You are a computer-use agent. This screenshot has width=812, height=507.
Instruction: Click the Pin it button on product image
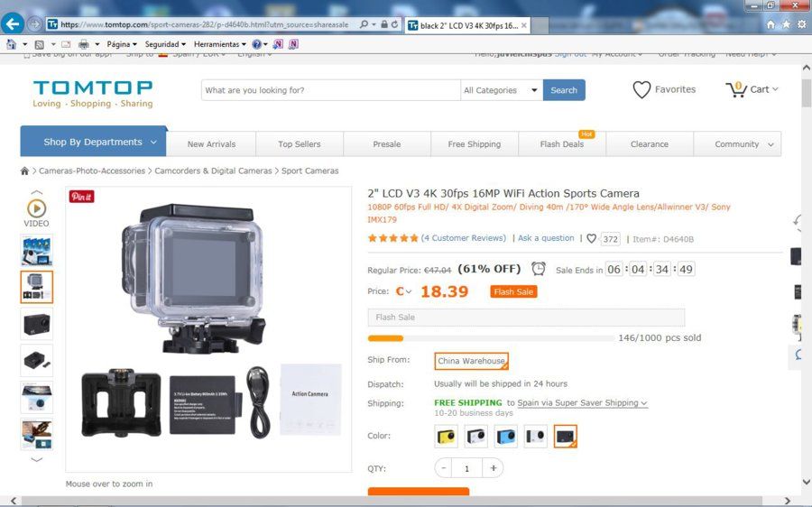click(x=82, y=197)
